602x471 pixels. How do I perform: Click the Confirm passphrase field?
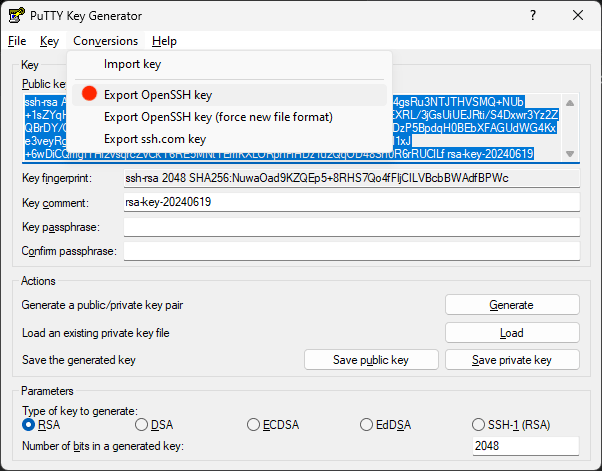[352, 251]
